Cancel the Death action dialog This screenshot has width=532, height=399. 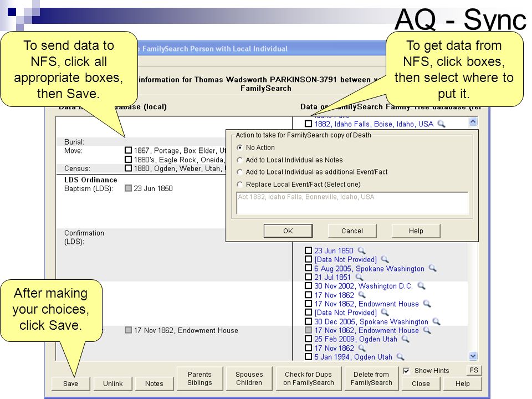pos(352,231)
